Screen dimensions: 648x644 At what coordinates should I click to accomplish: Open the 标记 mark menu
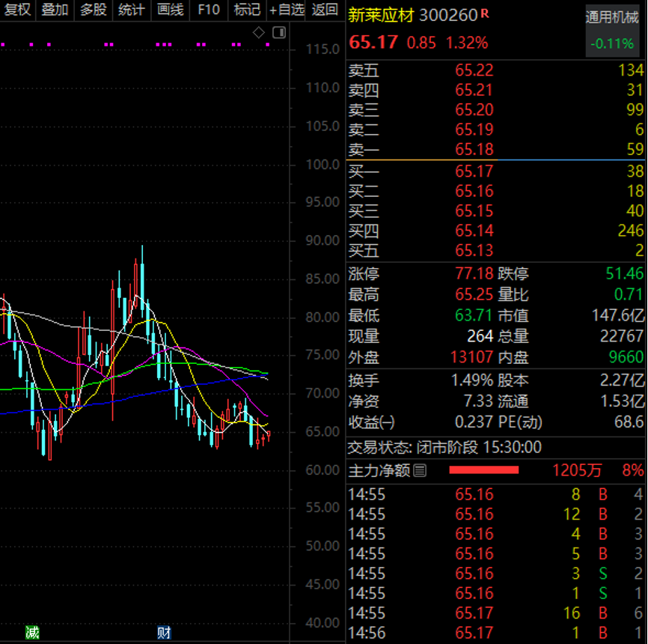point(247,10)
